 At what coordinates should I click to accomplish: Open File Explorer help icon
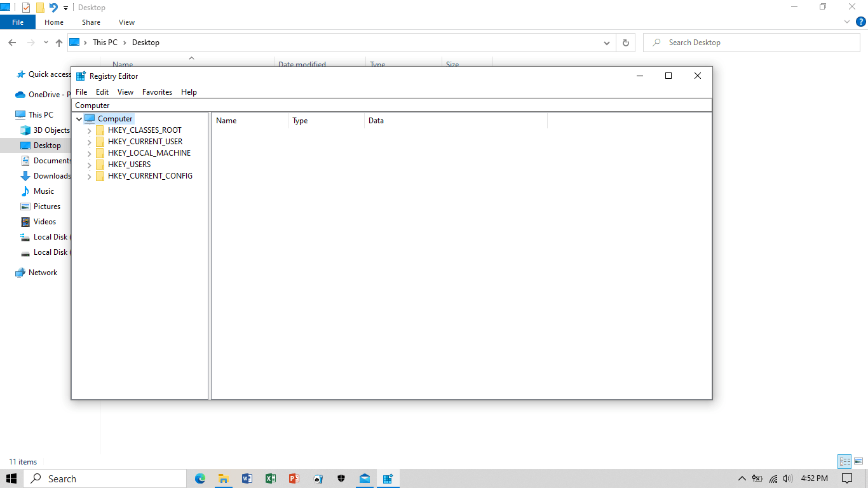pyautogui.click(x=861, y=22)
